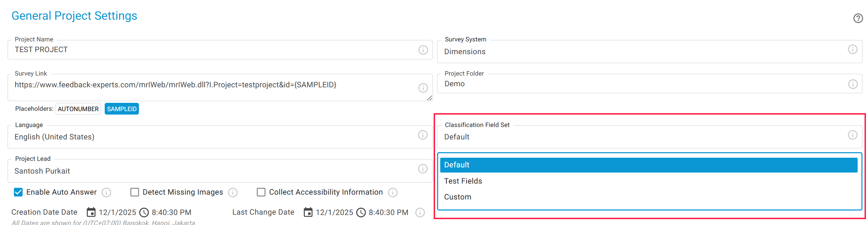The image size is (868, 225).
Task: Check Collect Accessibility Information checkbox
Action: 261,192
